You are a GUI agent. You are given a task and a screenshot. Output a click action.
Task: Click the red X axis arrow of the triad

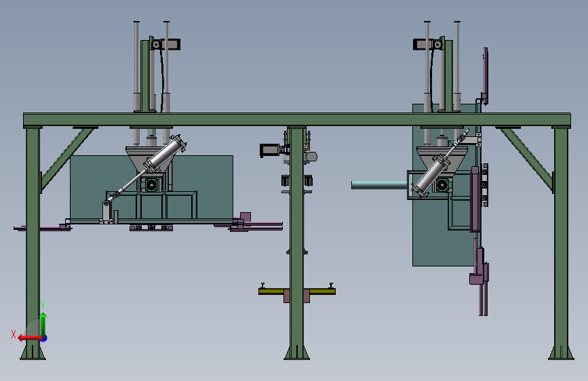tap(30, 338)
